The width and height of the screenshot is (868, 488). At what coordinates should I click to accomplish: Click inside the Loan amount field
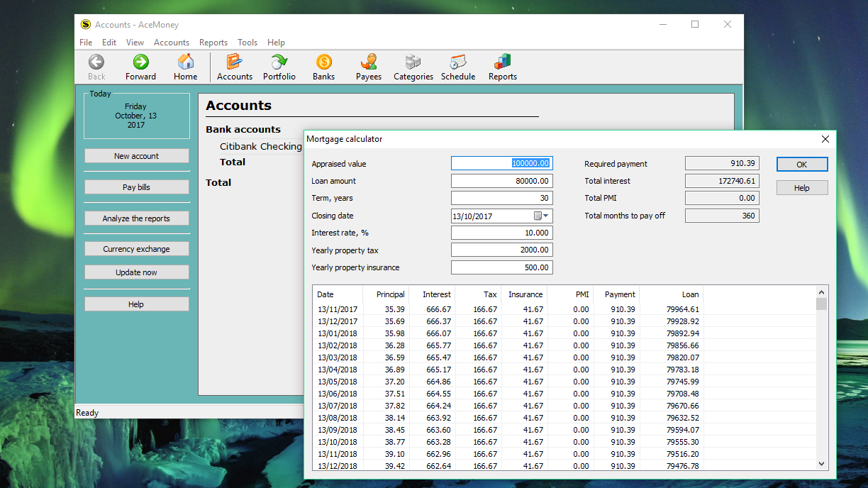(501, 180)
